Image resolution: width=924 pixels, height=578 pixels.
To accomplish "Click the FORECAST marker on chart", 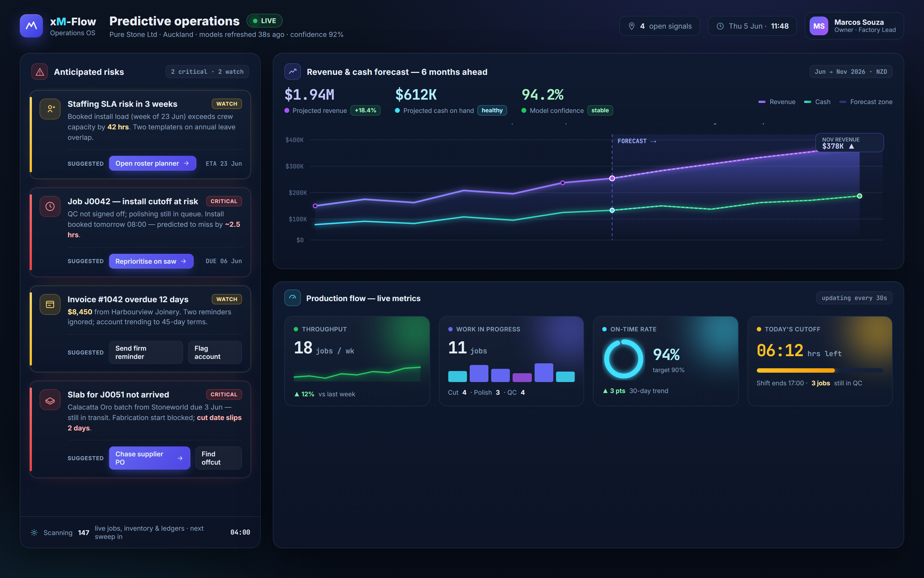I will pos(637,141).
